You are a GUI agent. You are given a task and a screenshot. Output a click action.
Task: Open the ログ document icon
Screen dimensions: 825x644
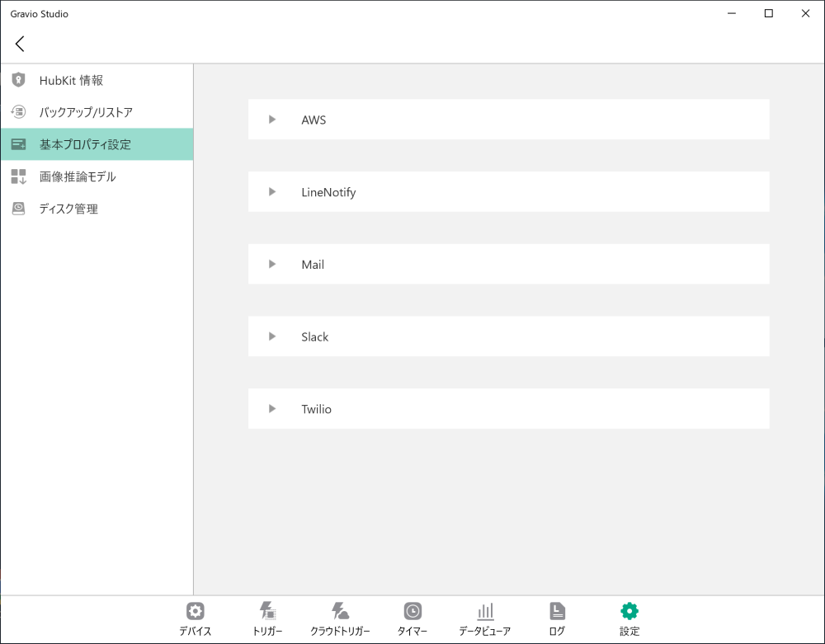pyautogui.click(x=557, y=611)
